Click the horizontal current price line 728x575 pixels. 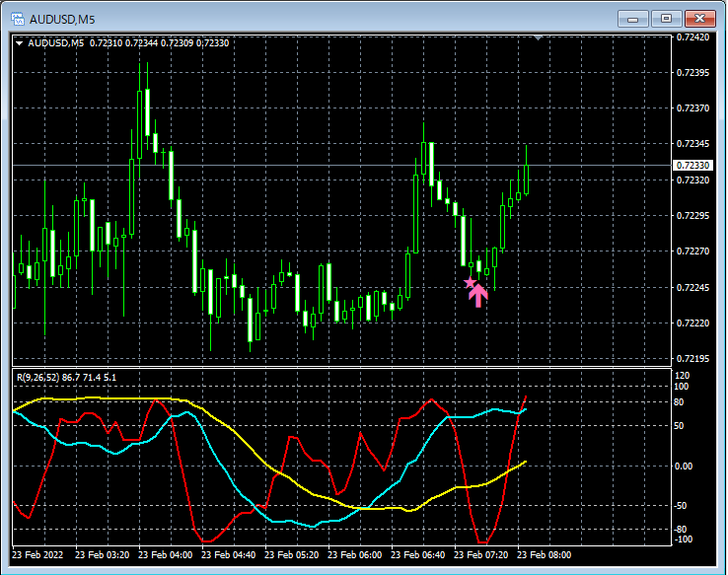point(342,166)
